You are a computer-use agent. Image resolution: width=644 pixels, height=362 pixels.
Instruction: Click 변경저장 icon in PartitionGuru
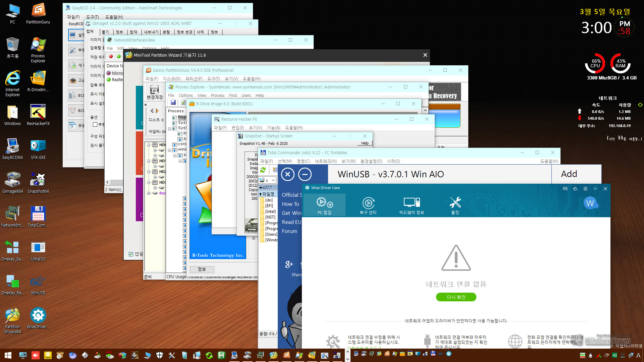click(x=155, y=92)
